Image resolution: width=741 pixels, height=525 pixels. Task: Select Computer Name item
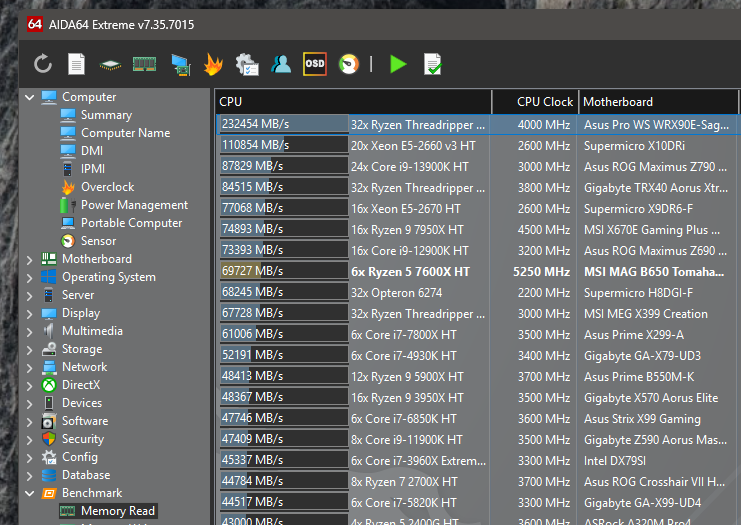click(x=126, y=133)
